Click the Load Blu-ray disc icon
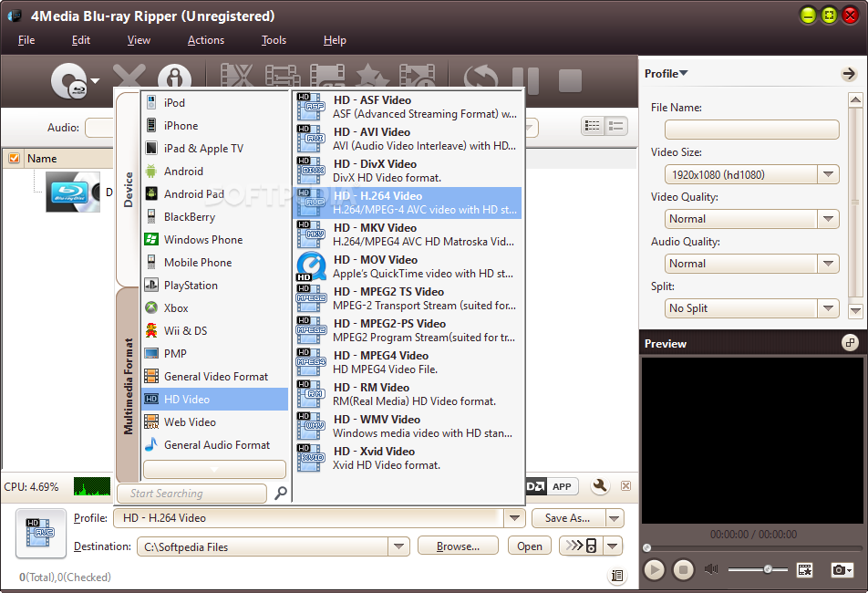 [69, 81]
